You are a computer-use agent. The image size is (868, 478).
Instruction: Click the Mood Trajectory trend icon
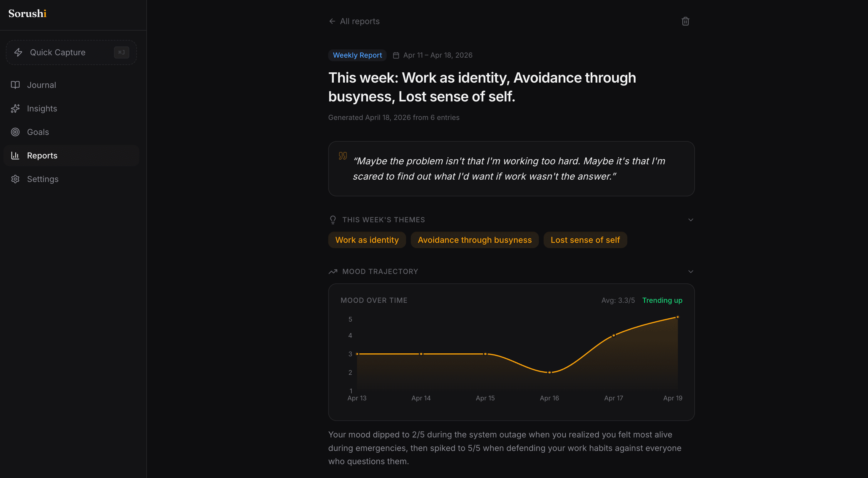(x=333, y=272)
